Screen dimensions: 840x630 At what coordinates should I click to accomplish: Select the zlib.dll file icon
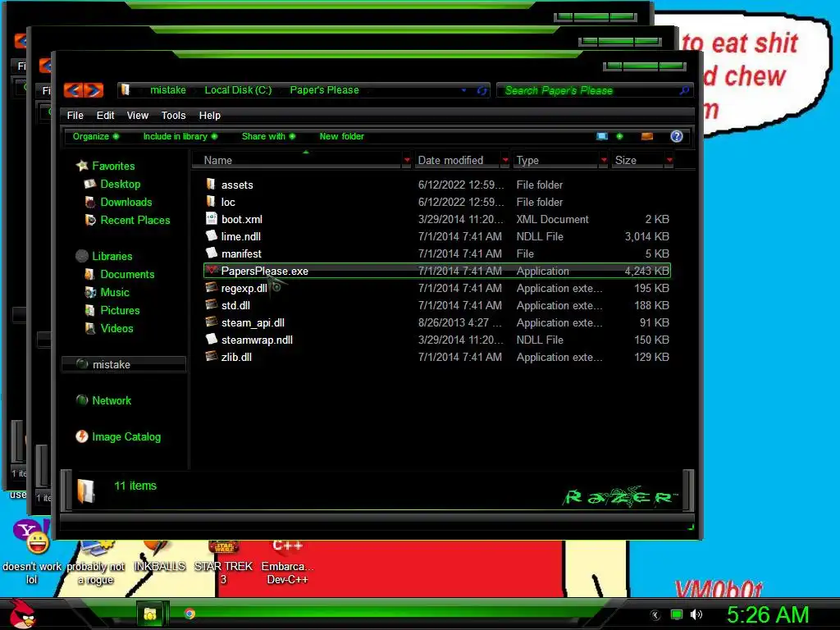[x=212, y=356]
